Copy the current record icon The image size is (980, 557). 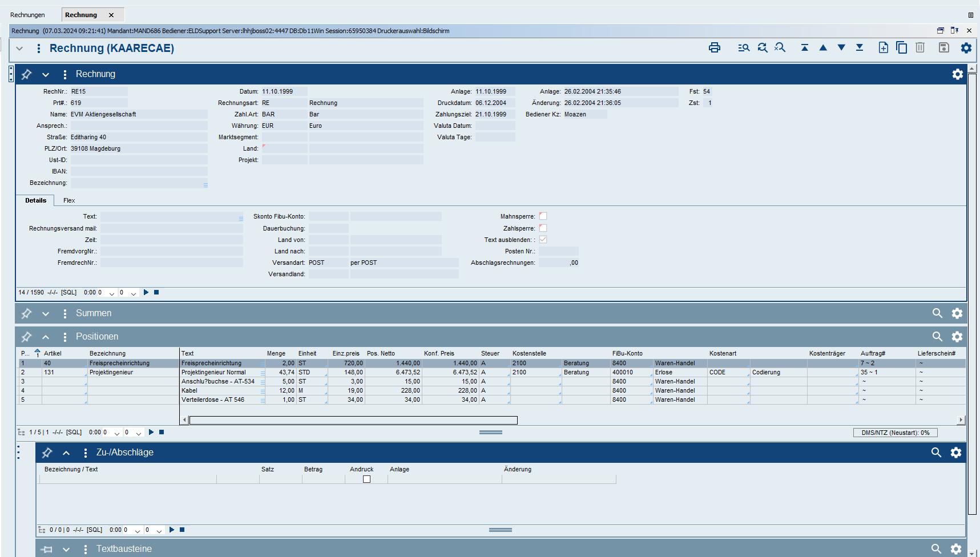902,48
